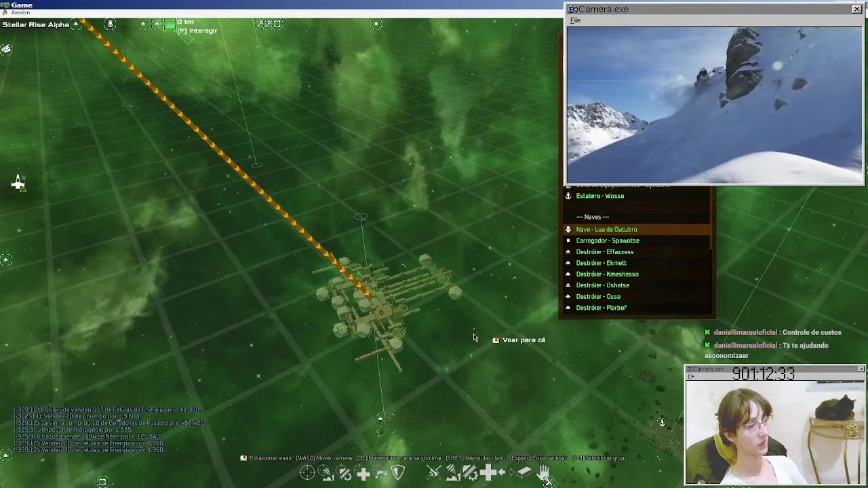The image size is (868, 488).
Task: Click the Voar para cá command
Action: click(524, 340)
